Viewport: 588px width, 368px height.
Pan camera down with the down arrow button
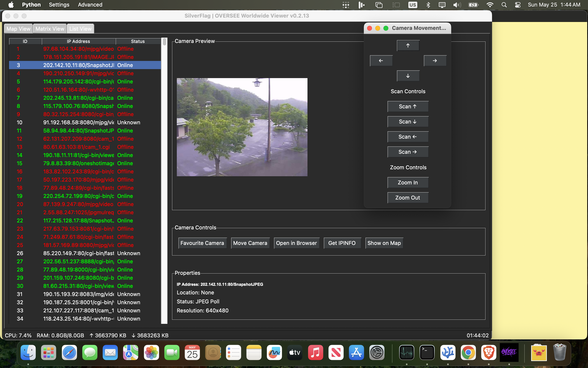(408, 76)
